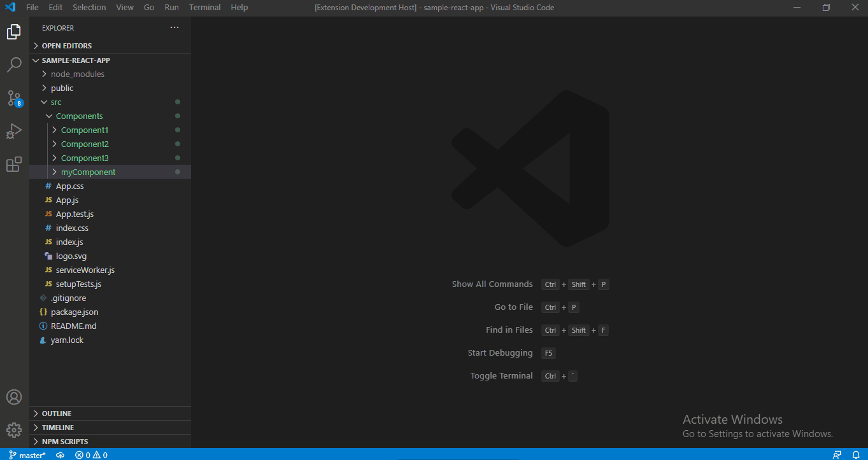Screen dimensions: 868x460
Task: Open setupTests.js file
Action: click(110, 284)
